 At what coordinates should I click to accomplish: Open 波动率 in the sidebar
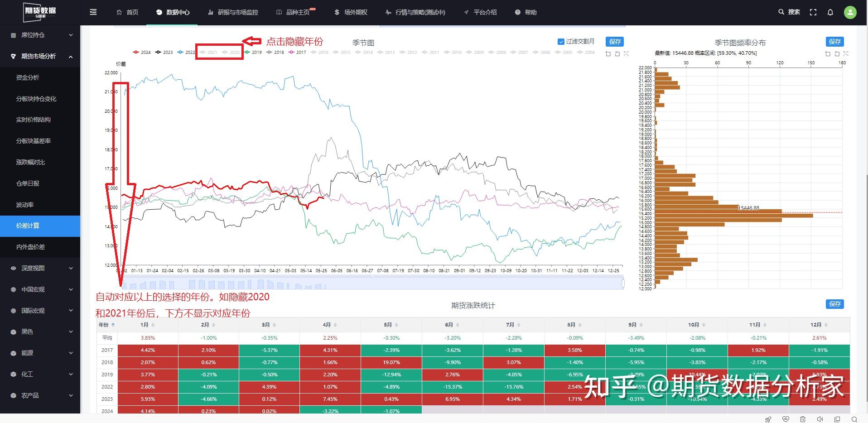click(40, 205)
